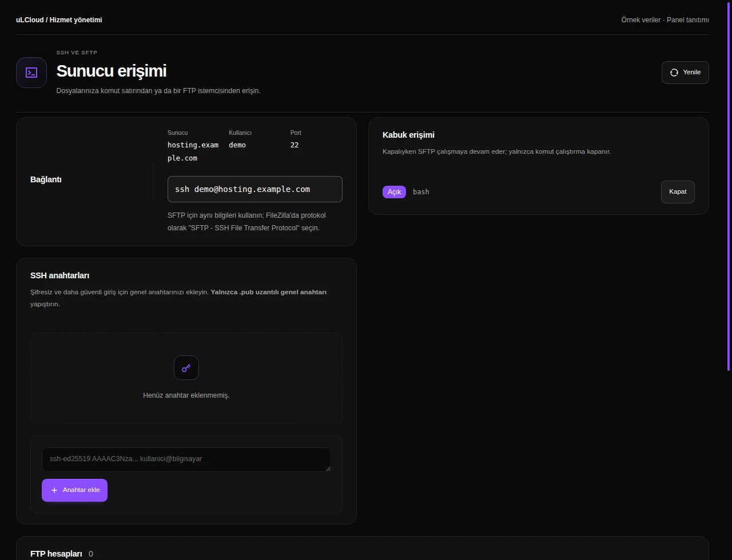Click Örnek veriler · Panel tanıtımı text
This screenshot has width=732, height=560.
[665, 20]
